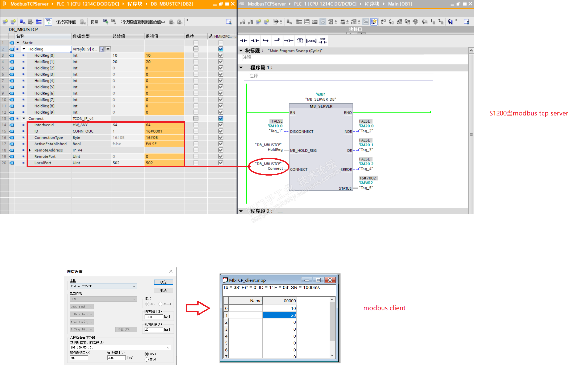This screenshot has width=588, height=382.
Task: Uncheck HMI access for Connect row
Action: pyautogui.click(x=221, y=118)
